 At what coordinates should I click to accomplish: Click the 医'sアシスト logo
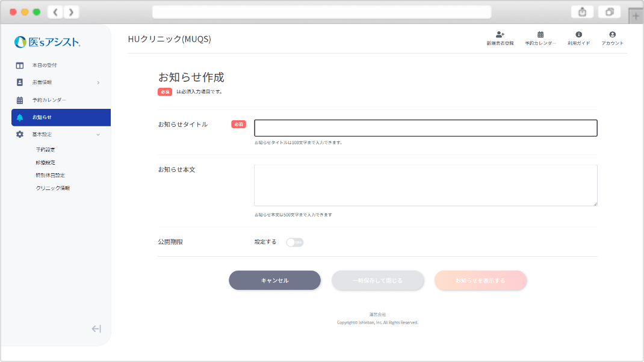47,42
